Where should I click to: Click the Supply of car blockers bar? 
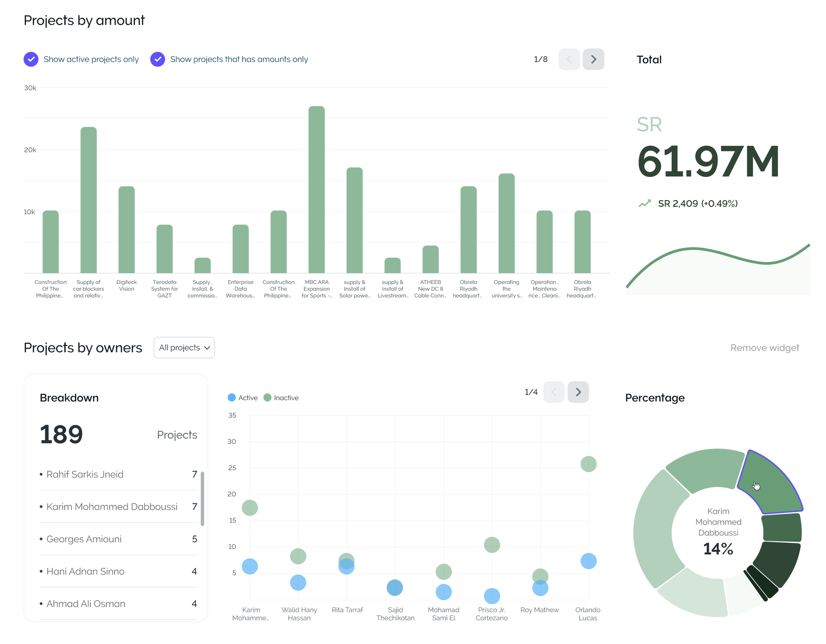pyautogui.click(x=89, y=200)
